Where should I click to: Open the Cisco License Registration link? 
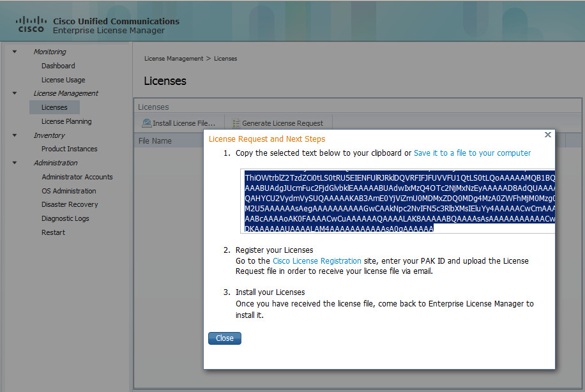point(317,260)
